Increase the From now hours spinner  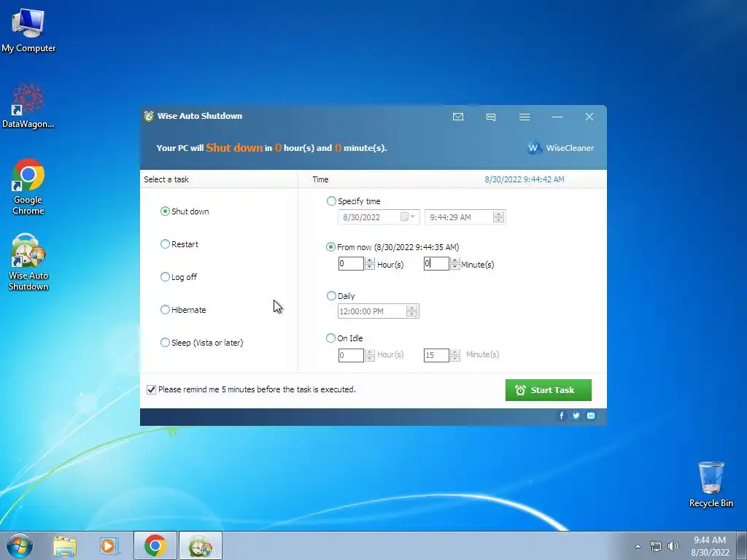click(x=370, y=260)
